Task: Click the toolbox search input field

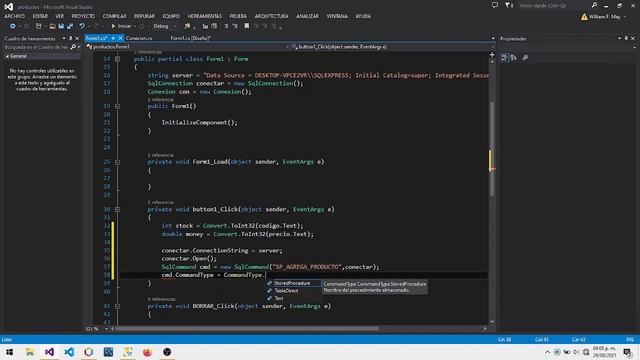Action: pos(36,47)
